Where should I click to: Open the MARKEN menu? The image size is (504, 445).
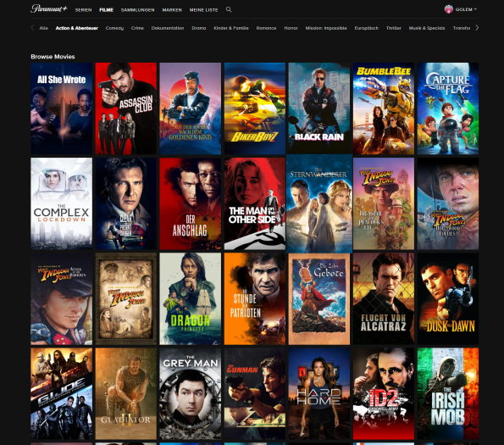(172, 10)
